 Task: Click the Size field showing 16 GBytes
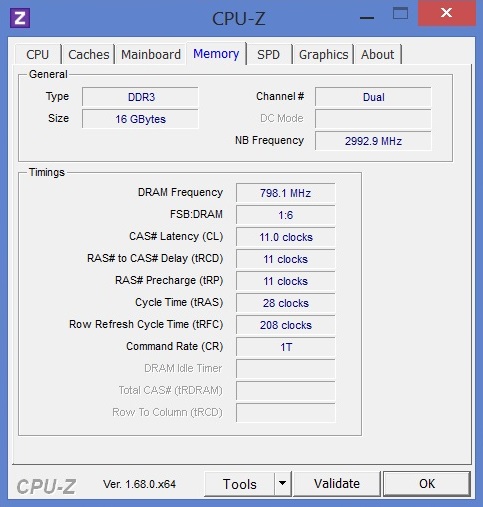140,119
